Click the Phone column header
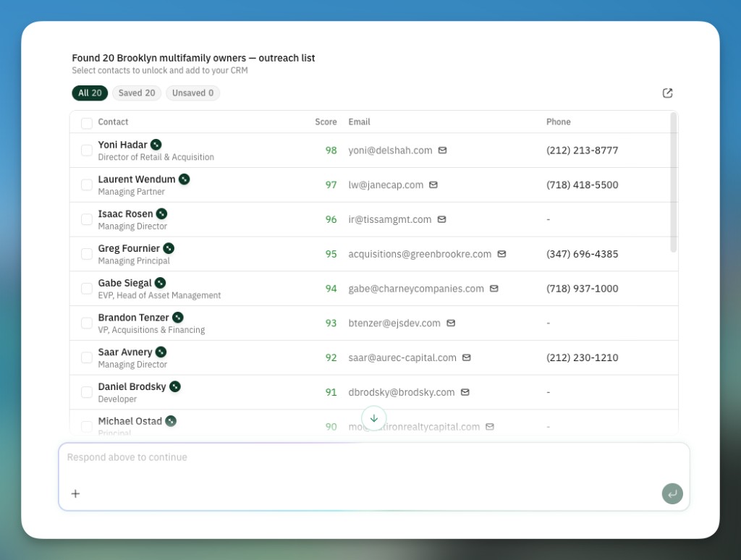Viewport: 741px width, 560px height. pos(559,122)
